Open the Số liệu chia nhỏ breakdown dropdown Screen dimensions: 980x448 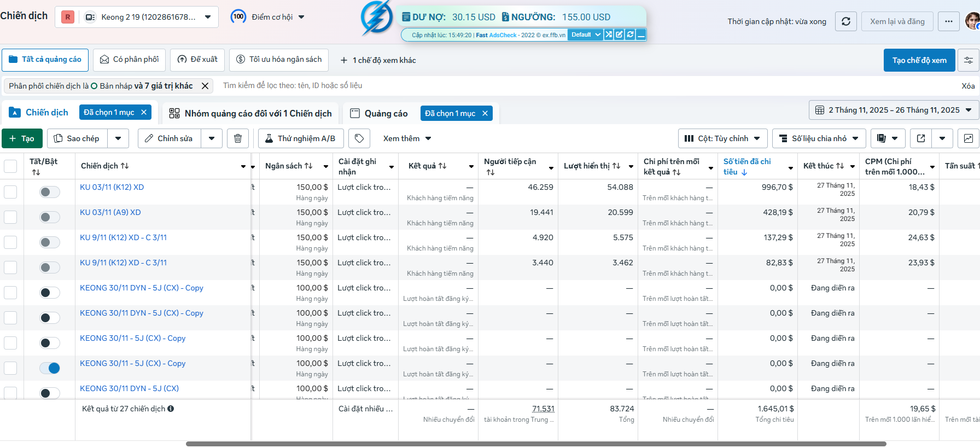click(x=819, y=138)
